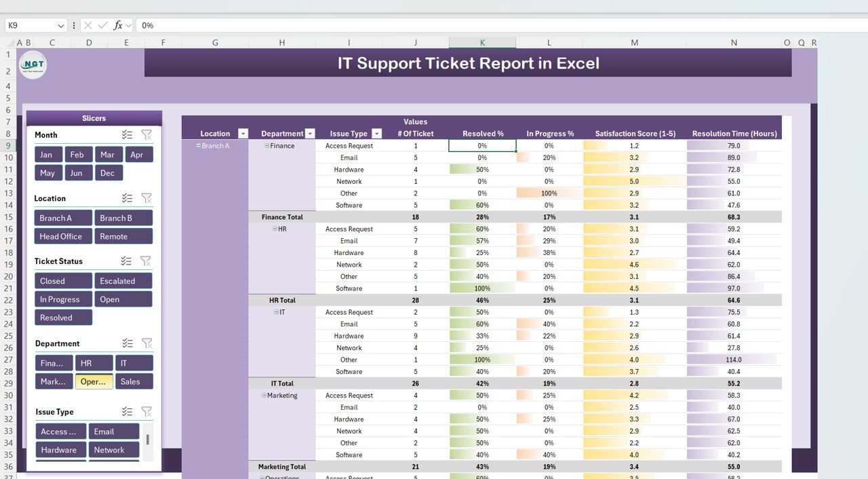
Task: Click the Insert Function fx icon
Action: tap(118, 25)
